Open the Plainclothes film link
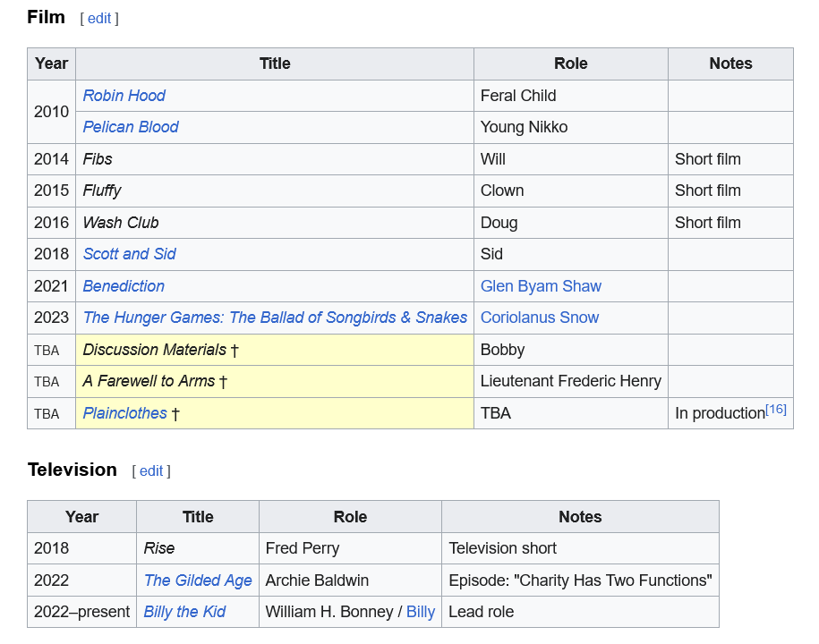 (x=124, y=413)
